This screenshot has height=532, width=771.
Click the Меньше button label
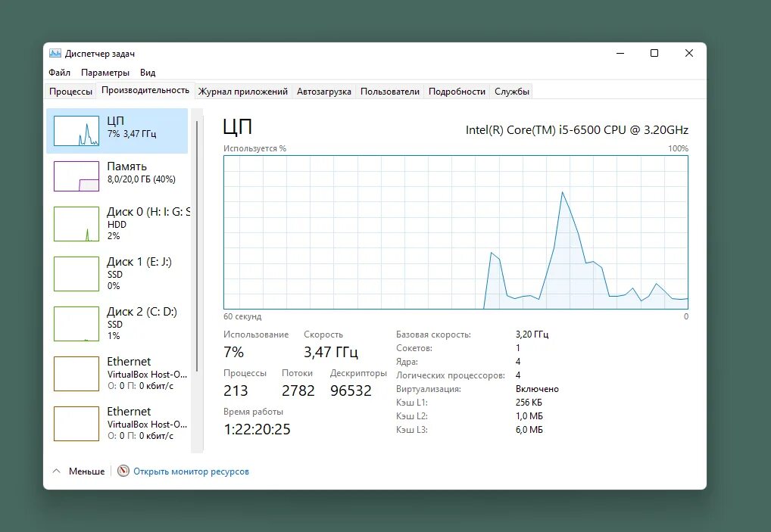click(x=86, y=471)
